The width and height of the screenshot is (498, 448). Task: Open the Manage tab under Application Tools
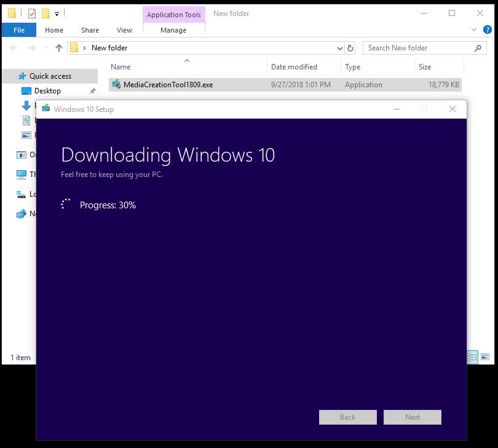pyautogui.click(x=173, y=30)
